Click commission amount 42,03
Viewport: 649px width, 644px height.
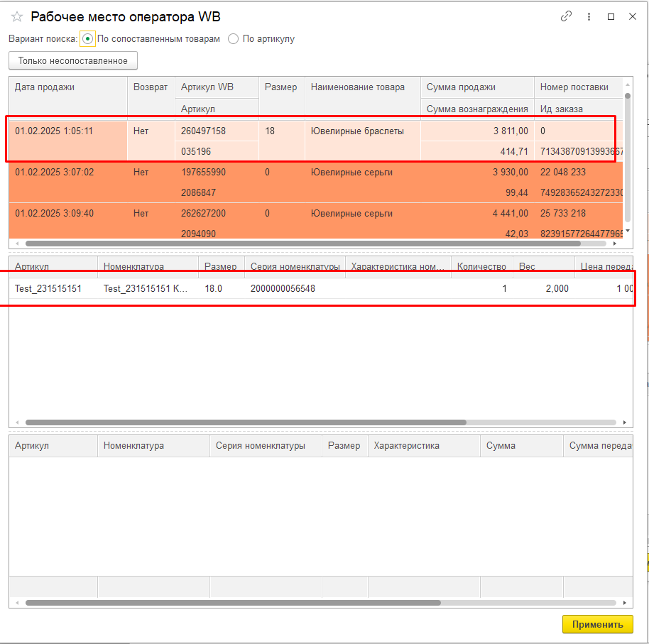click(x=477, y=234)
